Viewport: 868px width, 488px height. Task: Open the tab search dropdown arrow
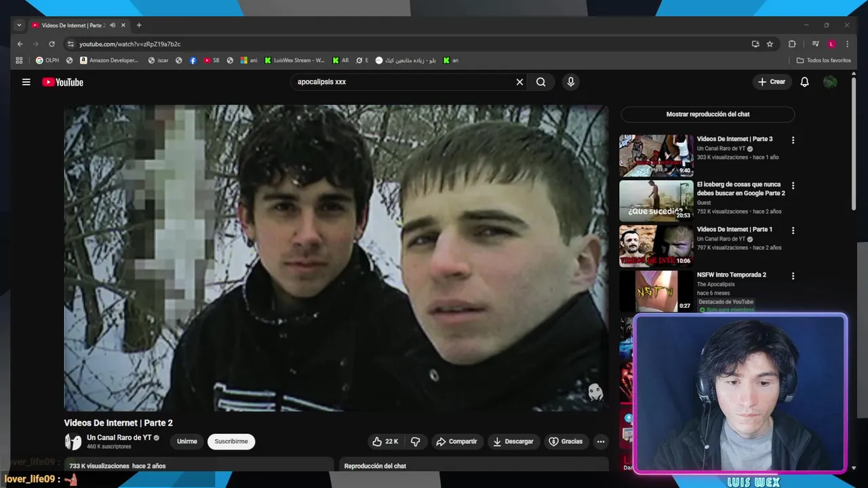point(19,25)
